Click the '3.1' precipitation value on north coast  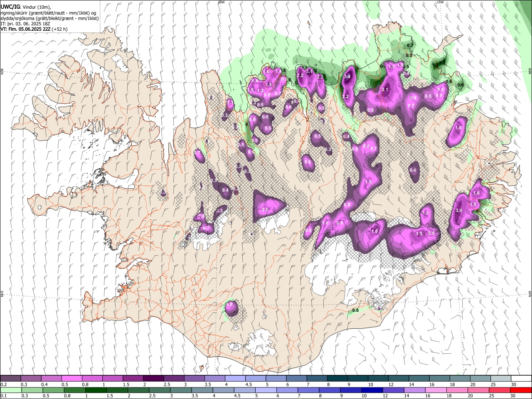pos(309,71)
